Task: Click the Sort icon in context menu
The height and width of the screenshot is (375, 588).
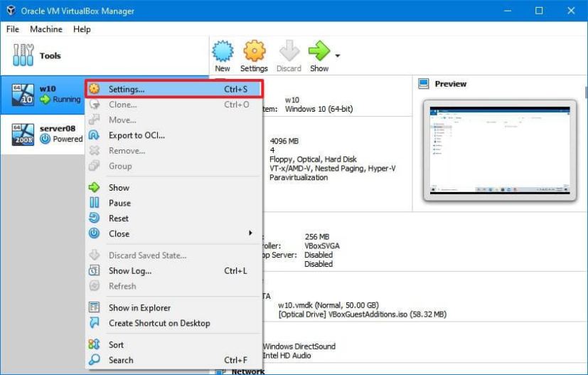Action: click(x=94, y=344)
